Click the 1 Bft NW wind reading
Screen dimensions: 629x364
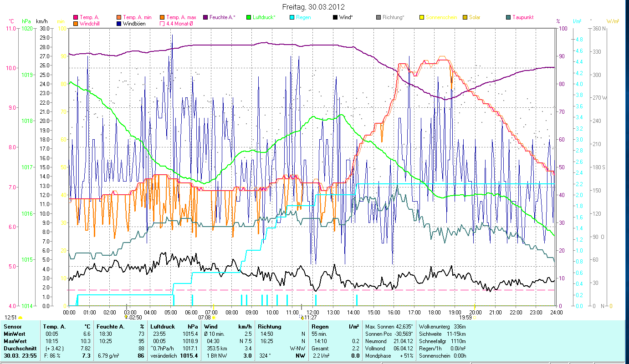[x=217, y=355]
